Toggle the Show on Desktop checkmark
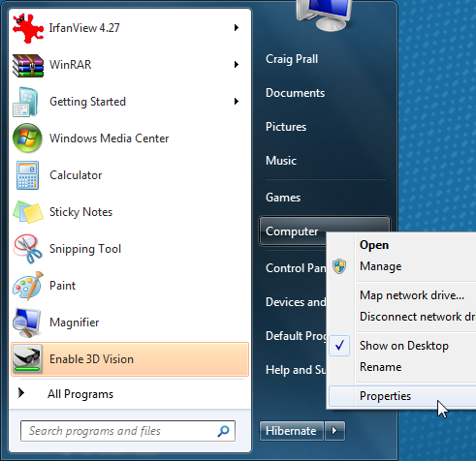476x461 pixels. (339, 346)
